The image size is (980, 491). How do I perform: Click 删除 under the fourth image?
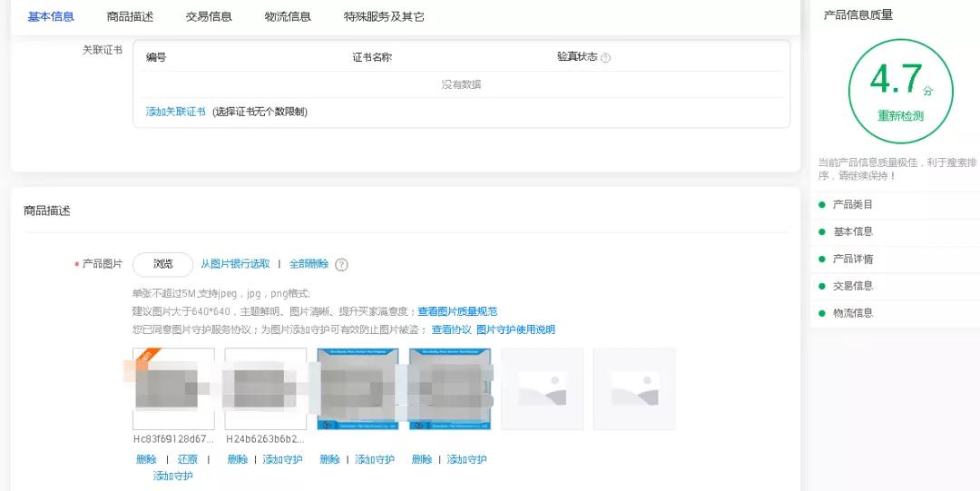coord(422,460)
